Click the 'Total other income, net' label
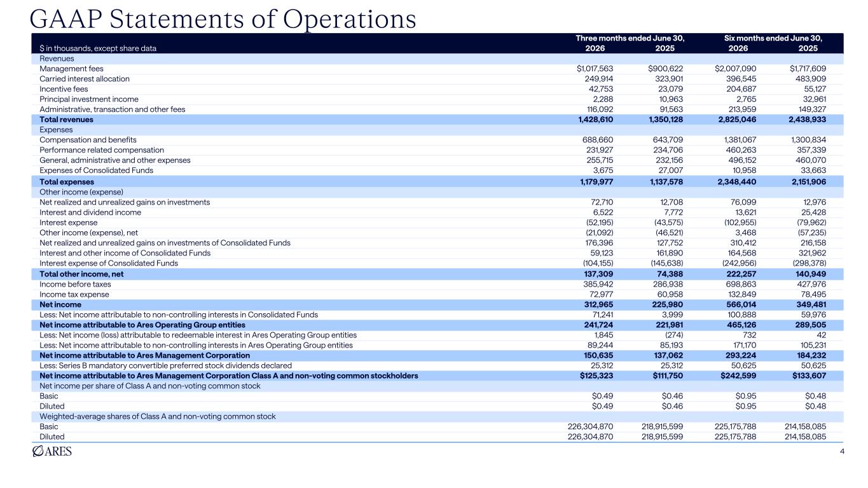 point(81,274)
